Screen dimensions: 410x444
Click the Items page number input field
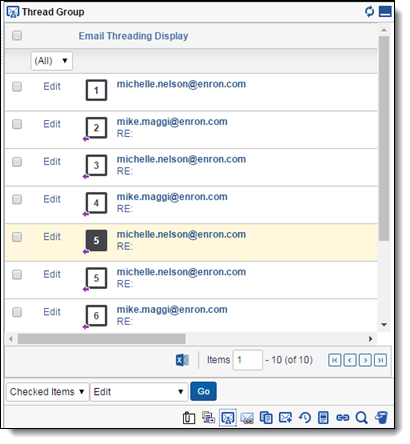(248, 360)
